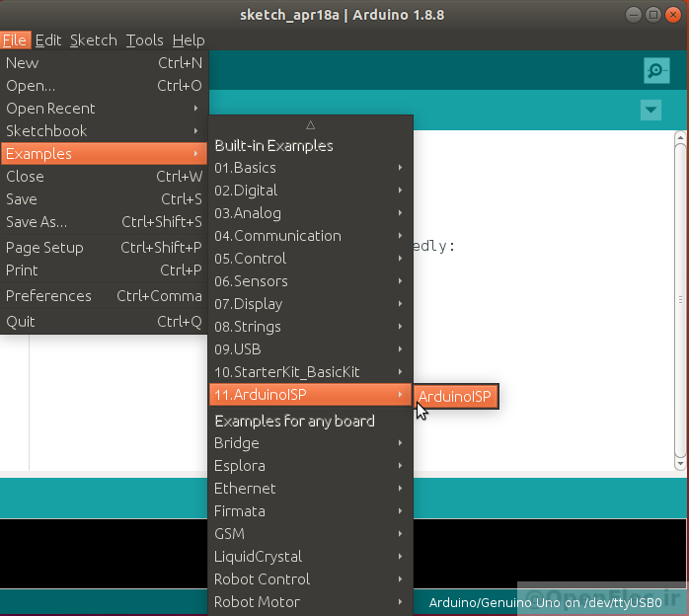Expand 02.Digital examples
The height and width of the screenshot is (616, 689).
pos(310,191)
